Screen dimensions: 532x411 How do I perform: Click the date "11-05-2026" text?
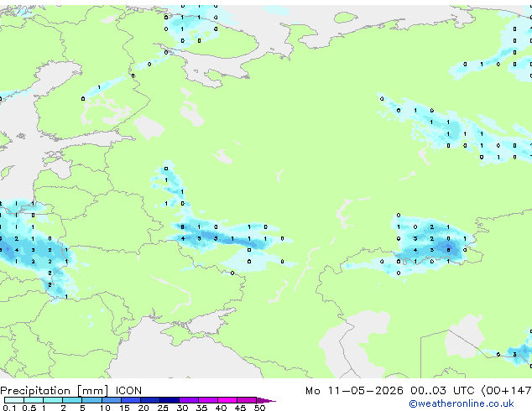[x=365, y=391]
